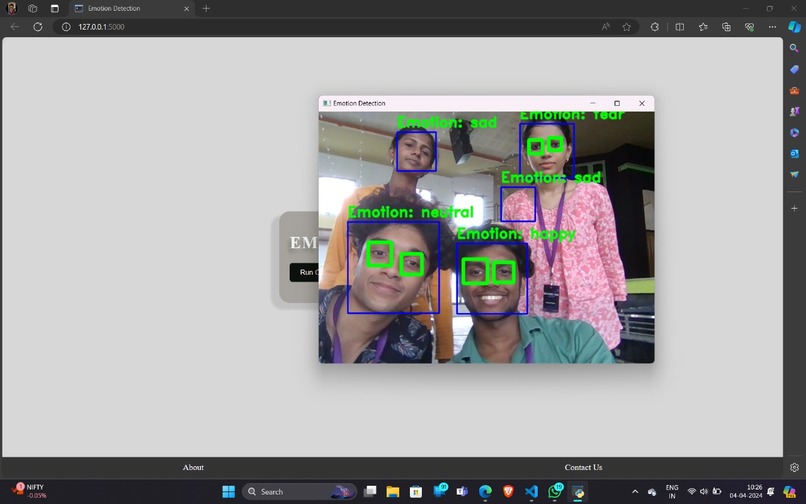
Task: Open Wi-Fi network settings in tray
Action: point(691,492)
